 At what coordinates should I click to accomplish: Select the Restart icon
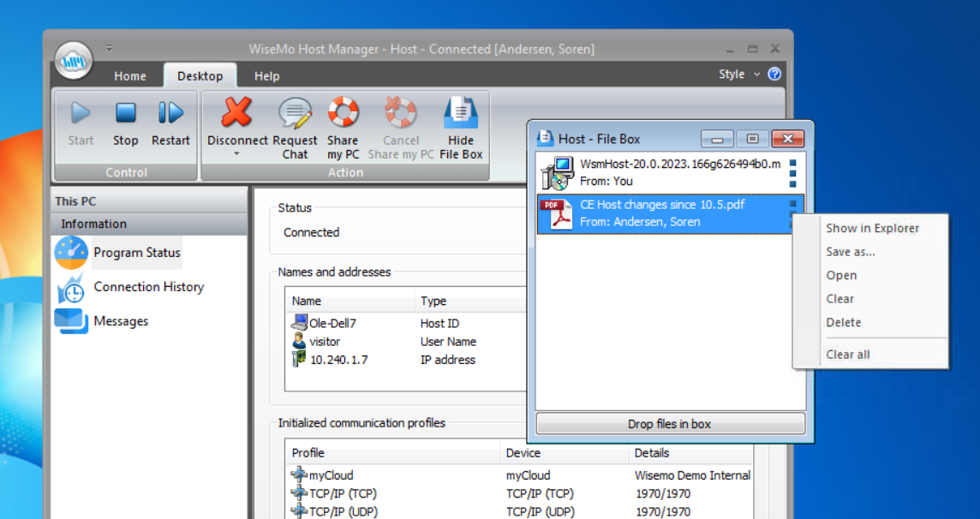pos(170,112)
